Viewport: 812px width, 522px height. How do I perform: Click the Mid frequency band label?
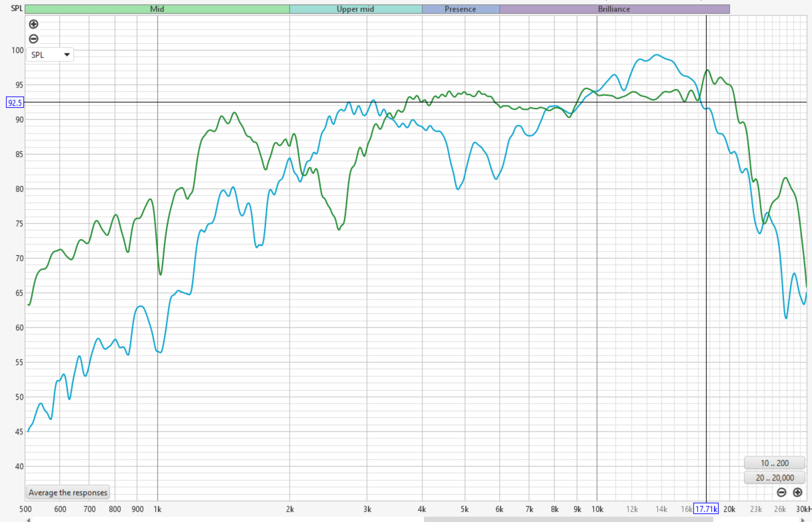[157, 9]
